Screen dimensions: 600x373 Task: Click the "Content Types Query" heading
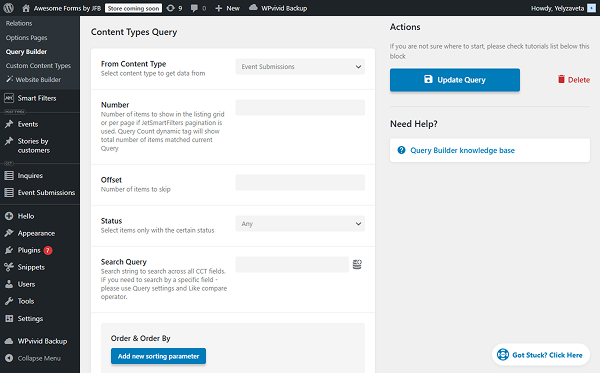click(134, 32)
